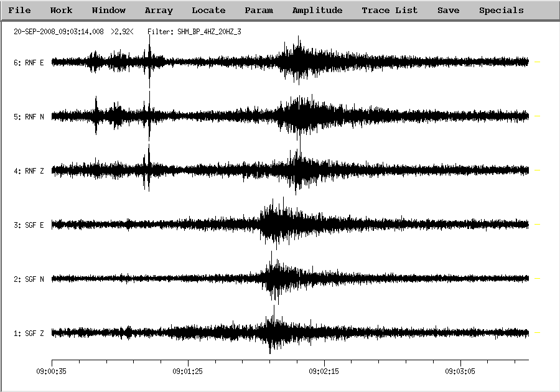Screen dimensions: 560x392
Task: Open the Array menu
Action: (159, 11)
